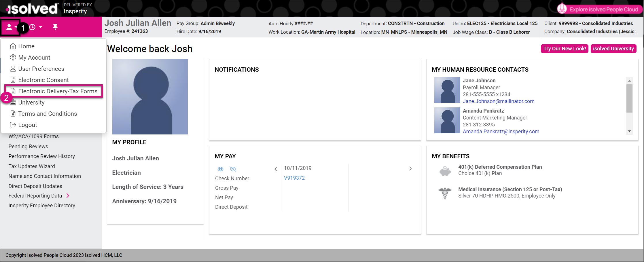Open the isolved University button
The height and width of the screenshot is (262, 644).
pos(613,49)
